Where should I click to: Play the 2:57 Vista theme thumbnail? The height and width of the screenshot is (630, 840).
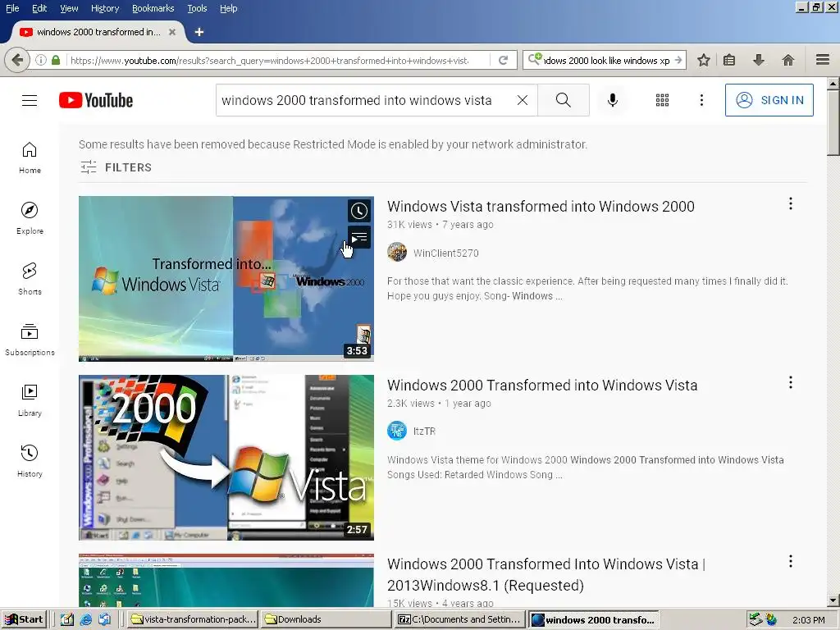pyautogui.click(x=226, y=458)
